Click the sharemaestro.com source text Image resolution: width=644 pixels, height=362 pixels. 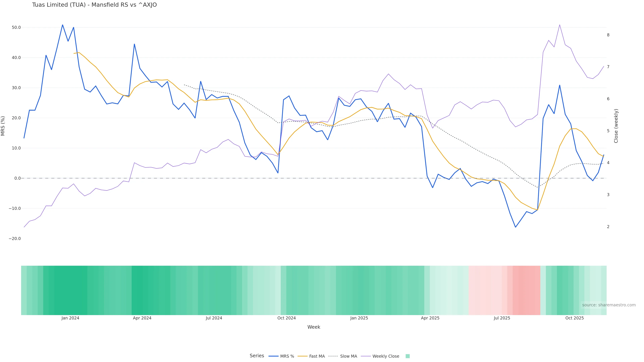tap(608, 305)
